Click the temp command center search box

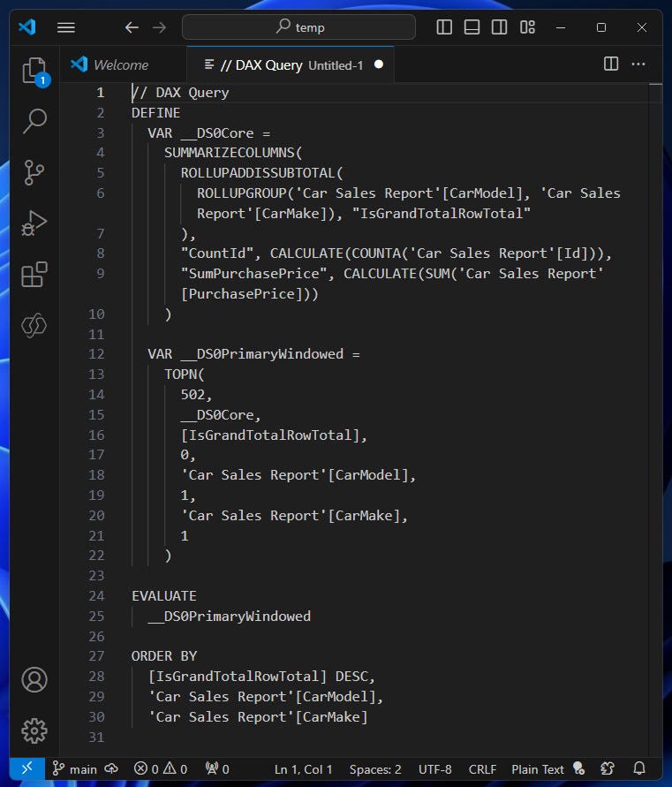[x=298, y=27]
